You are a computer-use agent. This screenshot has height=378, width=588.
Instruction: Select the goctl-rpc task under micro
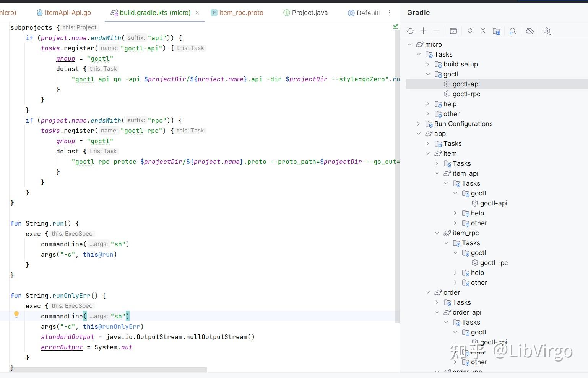coord(467,94)
